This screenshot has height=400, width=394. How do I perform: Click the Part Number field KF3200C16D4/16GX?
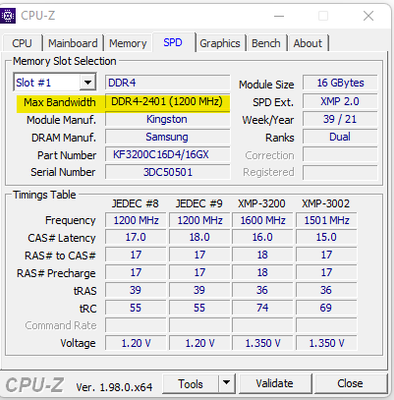tap(167, 155)
